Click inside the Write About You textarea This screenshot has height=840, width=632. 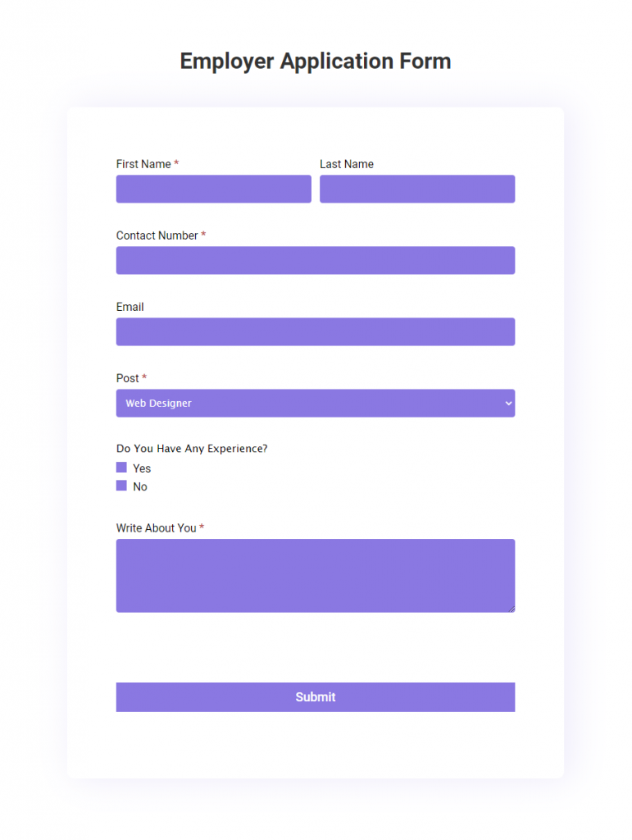[x=315, y=574]
